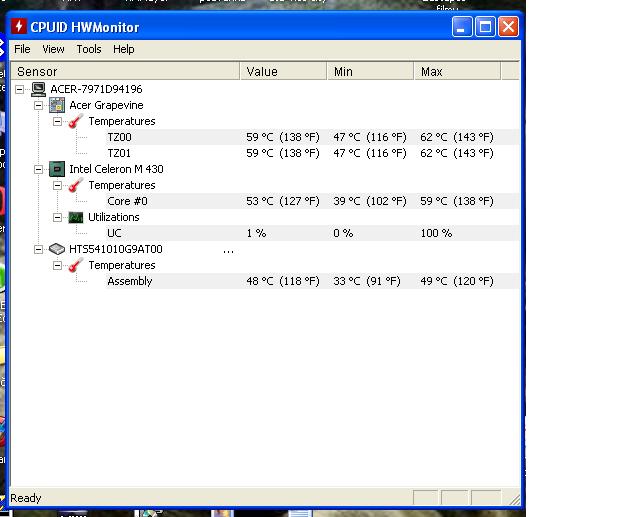Click the UC min value 0 %
The height and width of the screenshot is (517, 640).
[343, 233]
